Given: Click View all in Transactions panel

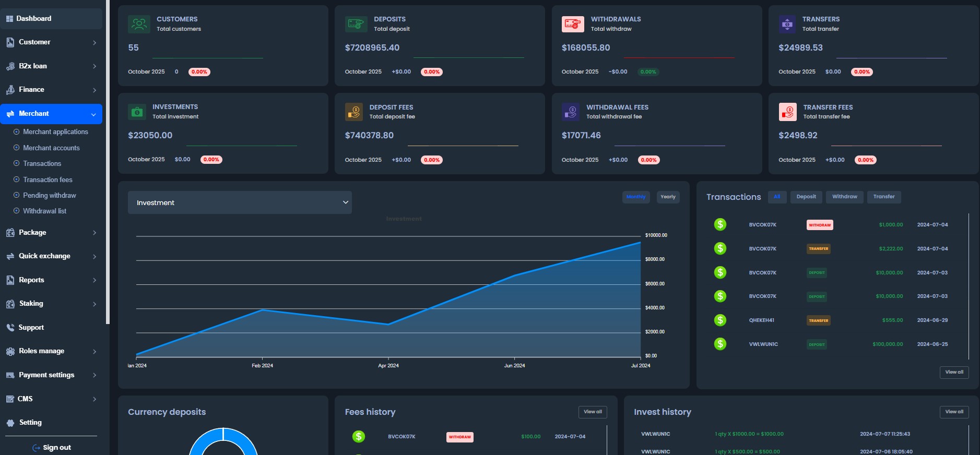Looking at the screenshot, I should coord(954,372).
